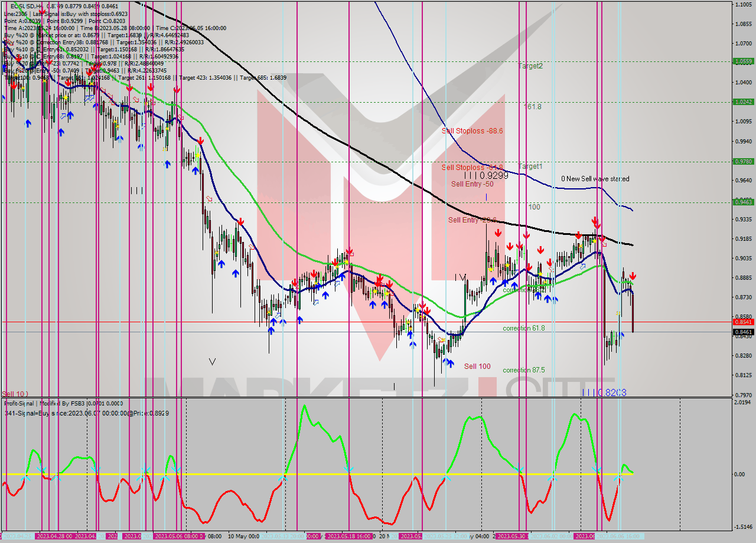Select the 'Sell Stoploss -88.6' label
Viewport: 756px width, 543px height.
pos(472,131)
